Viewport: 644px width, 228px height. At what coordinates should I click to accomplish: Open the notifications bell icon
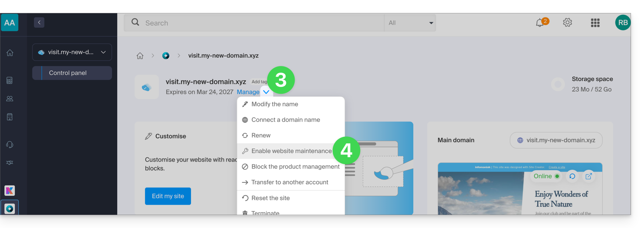click(x=540, y=23)
